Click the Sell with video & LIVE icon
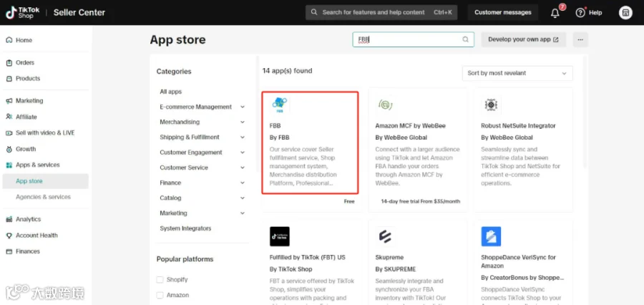The image size is (644, 305). click(9, 132)
